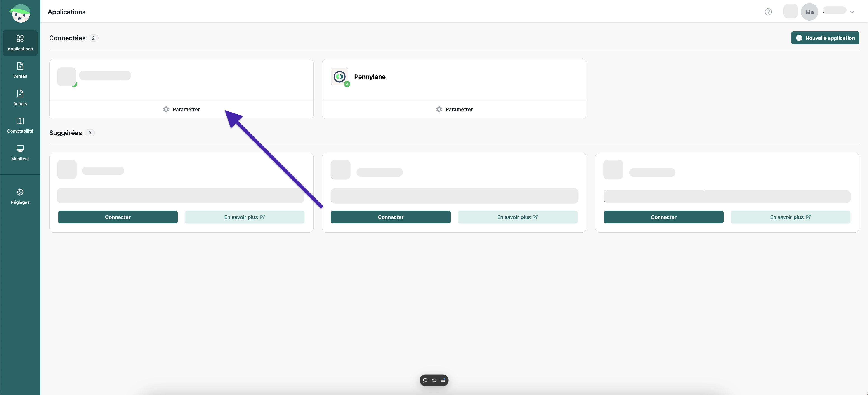Click the Pennylane card's Paramétrer gear icon
Screen dimensions: 868x395
(439, 109)
